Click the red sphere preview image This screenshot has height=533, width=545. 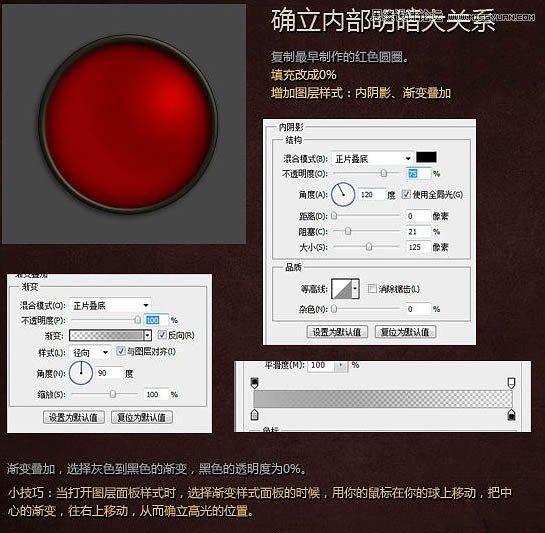coord(124,124)
